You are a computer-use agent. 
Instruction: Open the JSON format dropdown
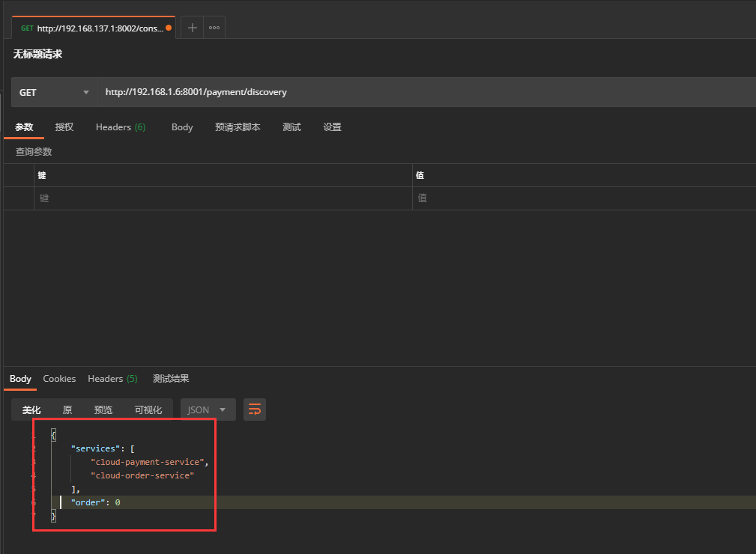coord(208,410)
